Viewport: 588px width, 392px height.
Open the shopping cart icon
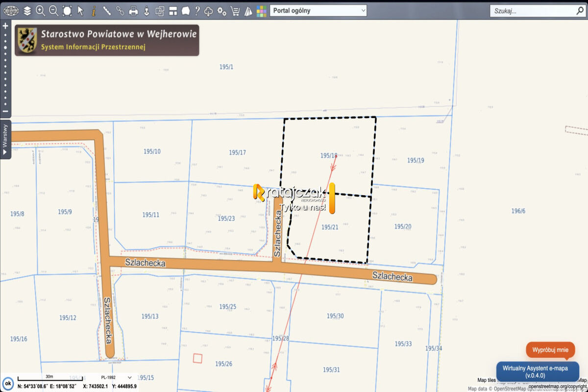coord(235,10)
